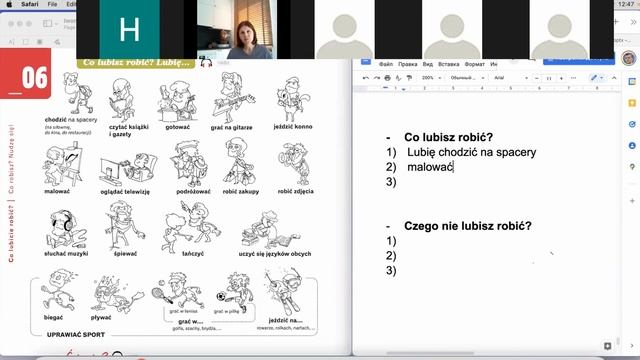Open the Файл menu
The width and height of the screenshot is (640, 360).
pos(386,64)
